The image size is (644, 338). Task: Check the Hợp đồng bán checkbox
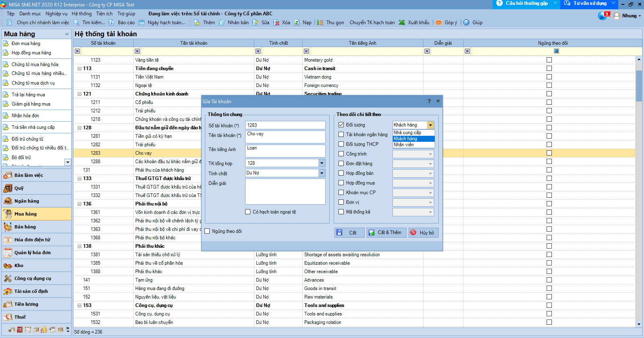[x=341, y=173]
